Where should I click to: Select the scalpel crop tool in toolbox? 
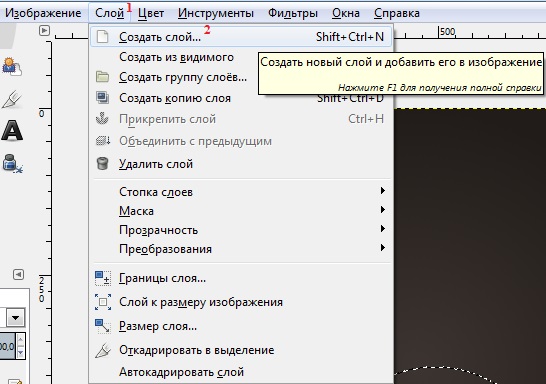(11, 99)
